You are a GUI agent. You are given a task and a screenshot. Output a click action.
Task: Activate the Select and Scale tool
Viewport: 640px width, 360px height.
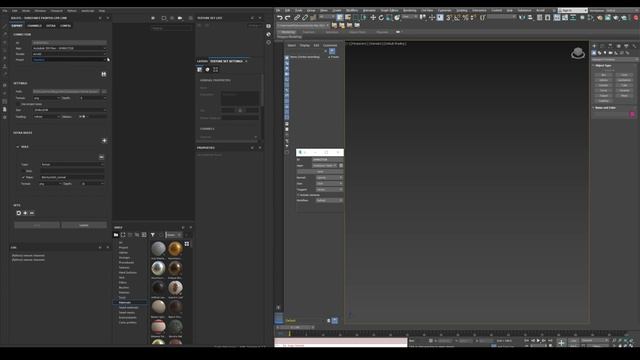tap(389, 18)
